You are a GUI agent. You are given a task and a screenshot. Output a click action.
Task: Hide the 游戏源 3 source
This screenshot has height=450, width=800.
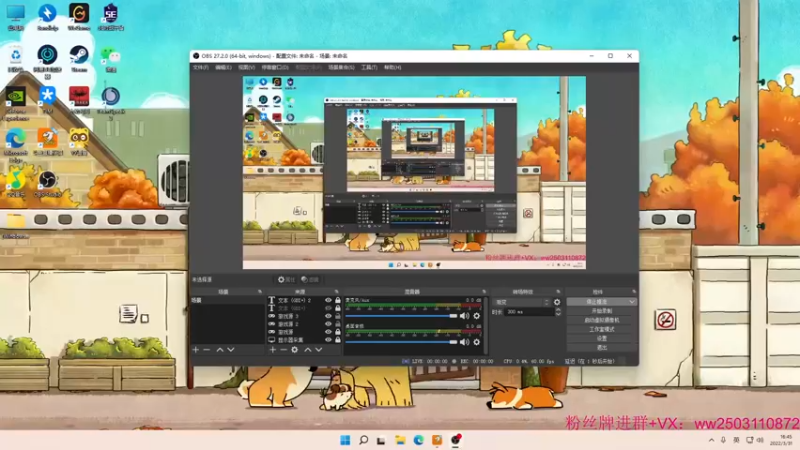point(329,316)
